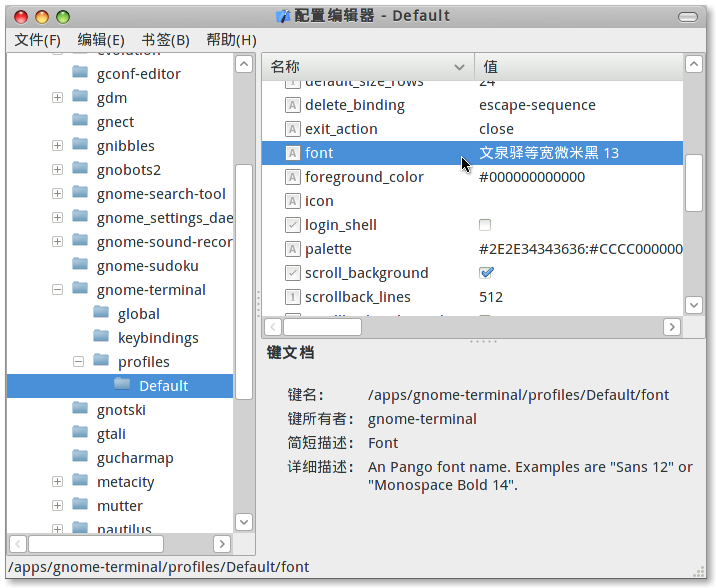Click the gnome-search-tool folder icon
Image resolution: width=716 pixels, height=588 pixels.
pos(80,192)
